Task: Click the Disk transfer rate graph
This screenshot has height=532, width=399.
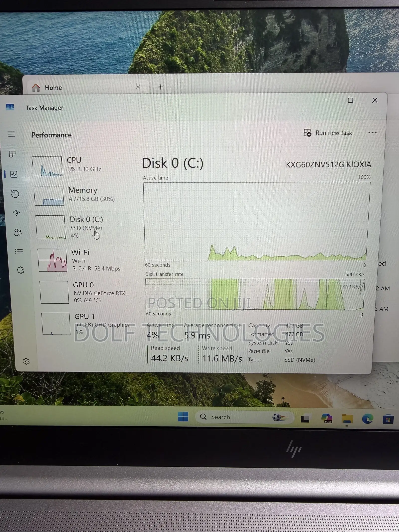Action: coord(255,294)
